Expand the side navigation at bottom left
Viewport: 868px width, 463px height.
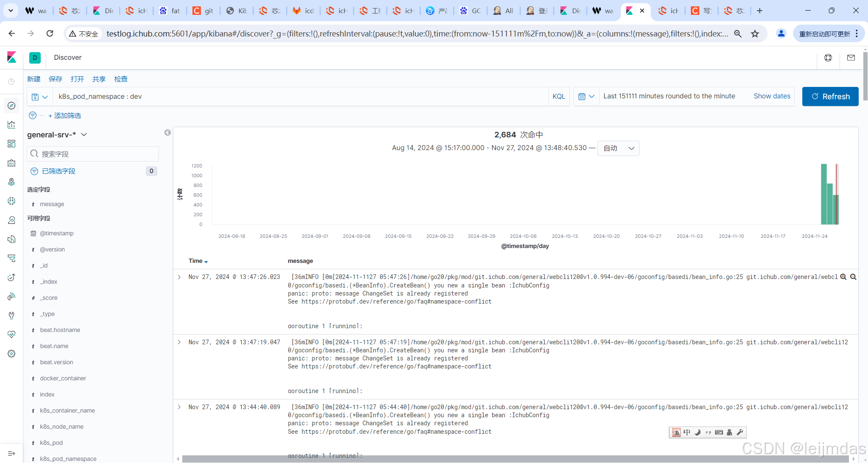coord(11,454)
